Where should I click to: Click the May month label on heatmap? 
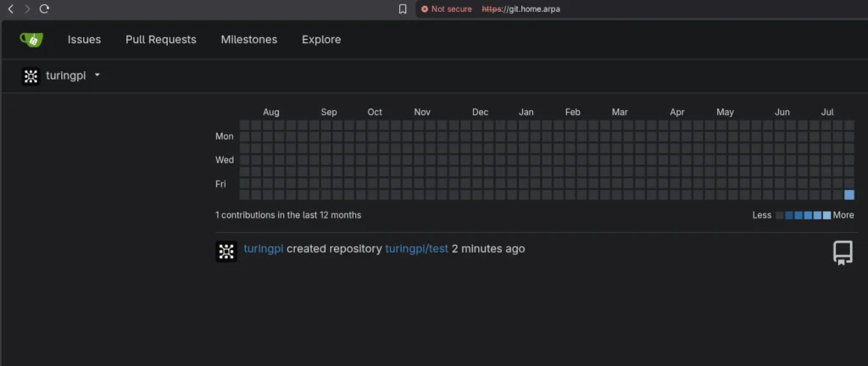[x=726, y=112]
